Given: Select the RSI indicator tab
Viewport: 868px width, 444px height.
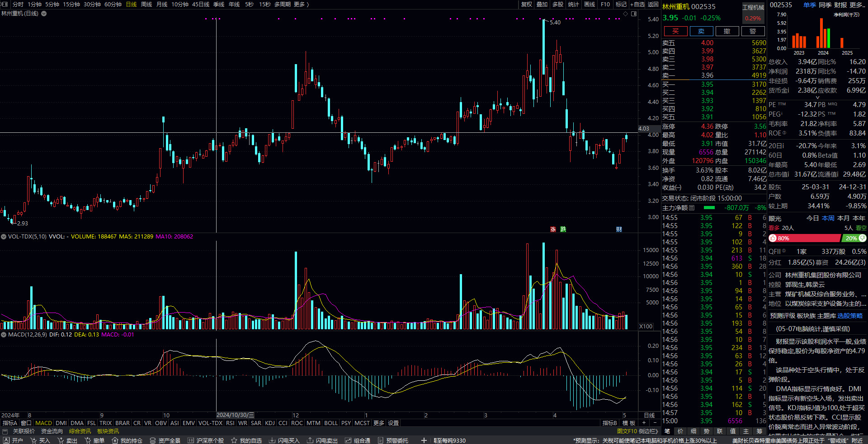Looking at the screenshot, I should pos(230,423).
